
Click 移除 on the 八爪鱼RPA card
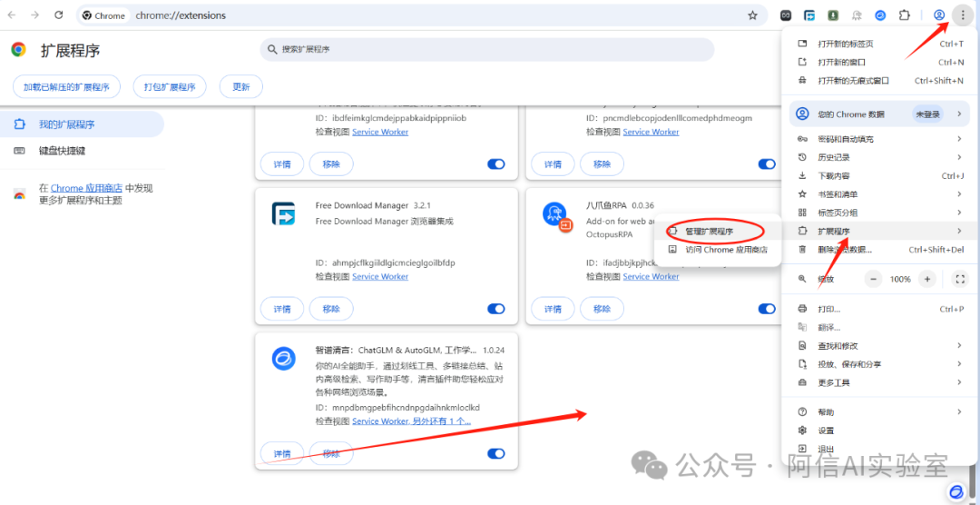[x=602, y=309]
